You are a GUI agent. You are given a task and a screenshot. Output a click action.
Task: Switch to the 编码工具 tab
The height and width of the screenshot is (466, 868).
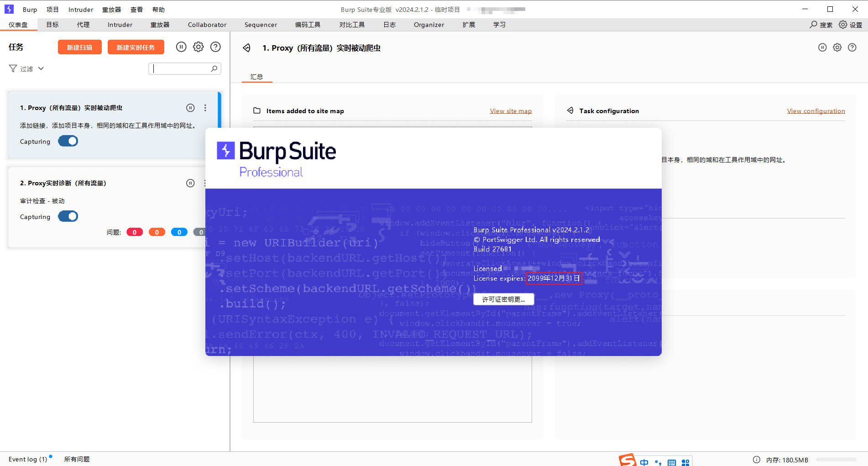(x=308, y=25)
